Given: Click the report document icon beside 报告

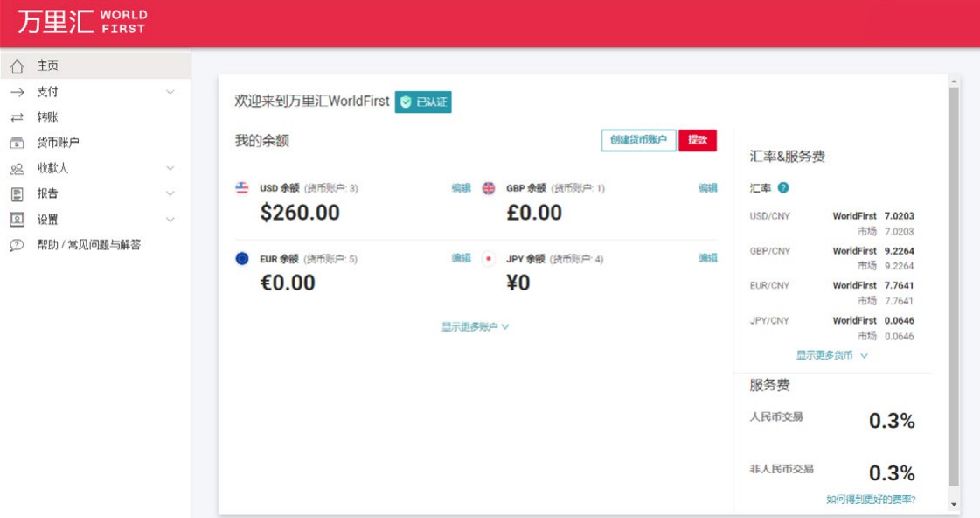Looking at the screenshot, I should pyautogui.click(x=17, y=194).
